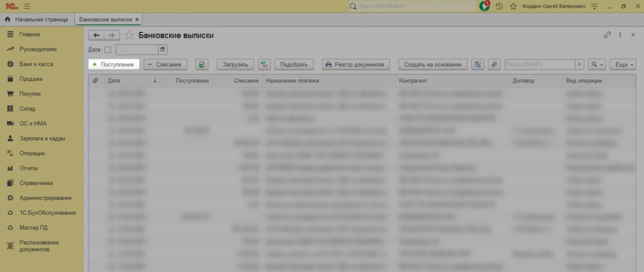The height and width of the screenshot is (272, 644).
Task: Click the paperclip column header
Action: 95,81
